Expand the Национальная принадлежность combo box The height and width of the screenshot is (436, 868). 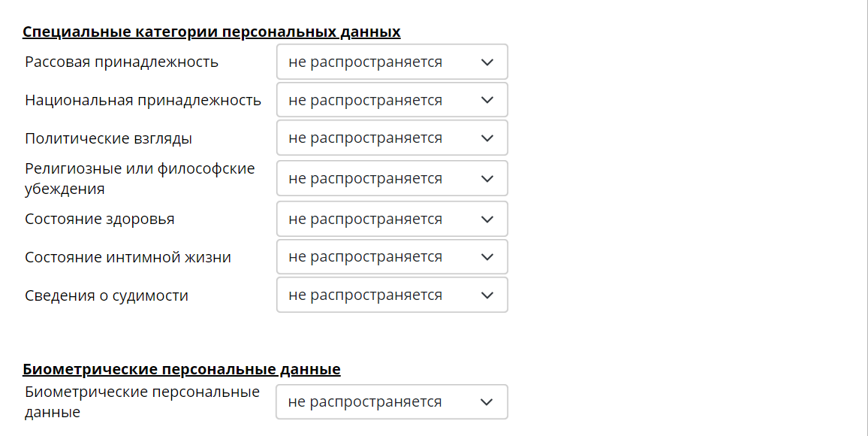(x=375, y=100)
